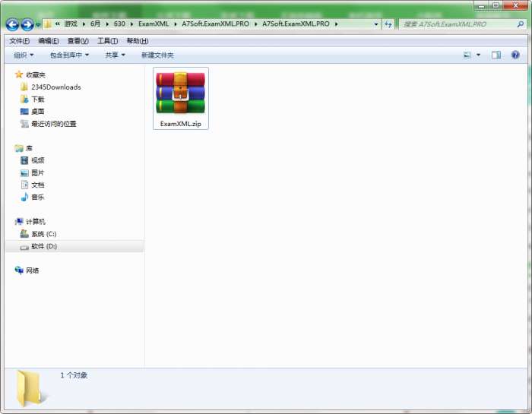This screenshot has width=532, height=414.
Task: Select 网络 in navigation pane
Action: (x=32, y=270)
